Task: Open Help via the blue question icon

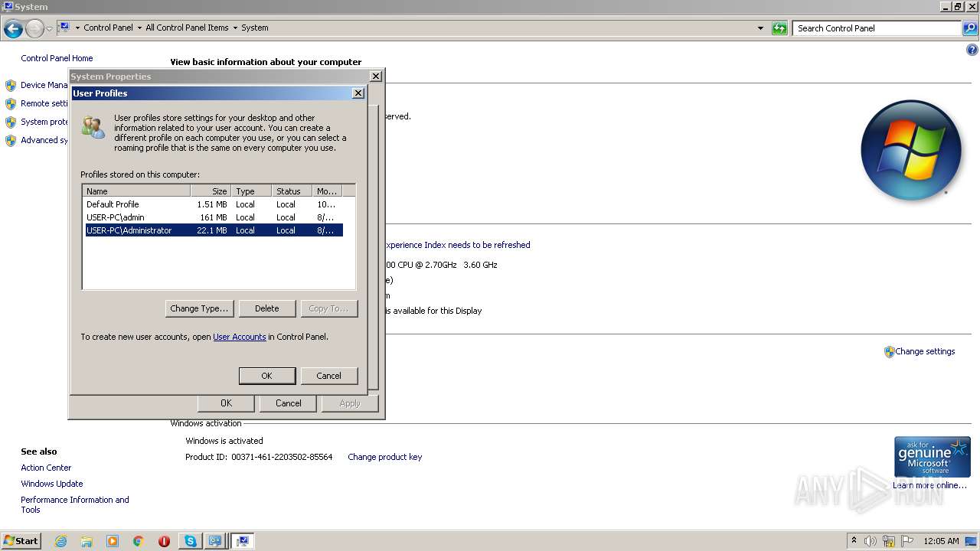Action: [x=972, y=51]
